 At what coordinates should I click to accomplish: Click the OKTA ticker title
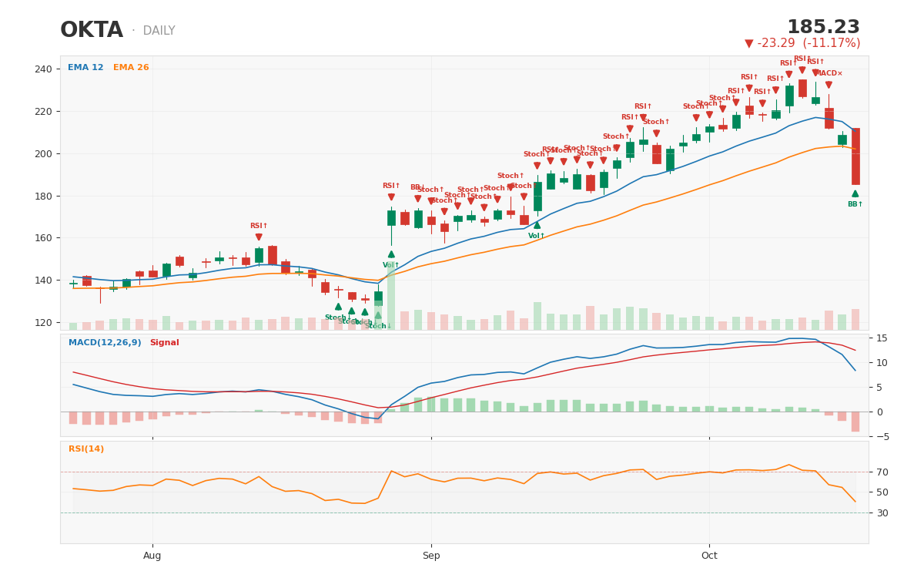tap(92, 31)
